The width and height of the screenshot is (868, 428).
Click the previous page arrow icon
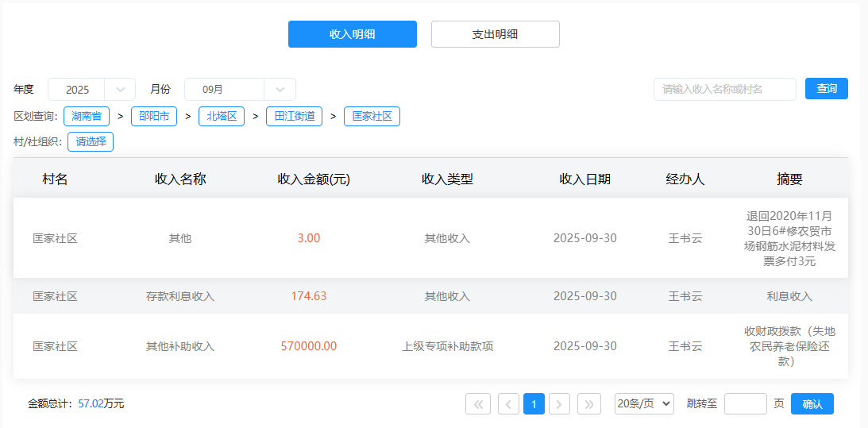[508, 404]
